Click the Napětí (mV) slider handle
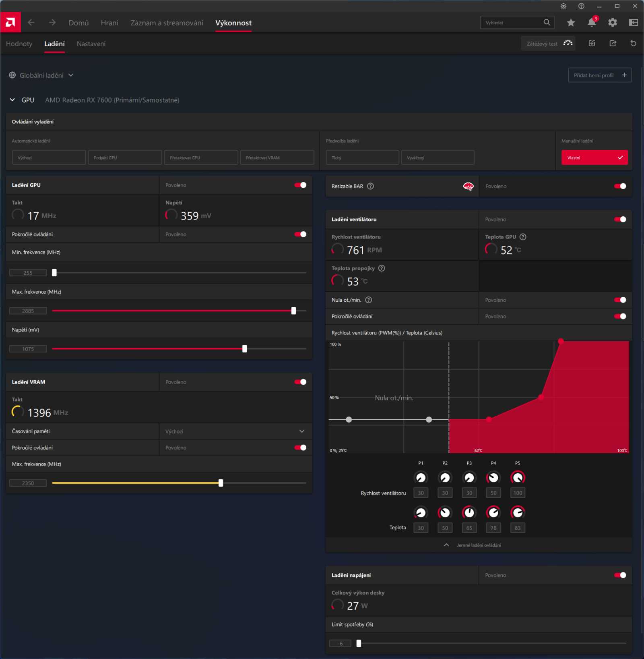This screenshot has height=659, width=644. click(x=244, y=349)
